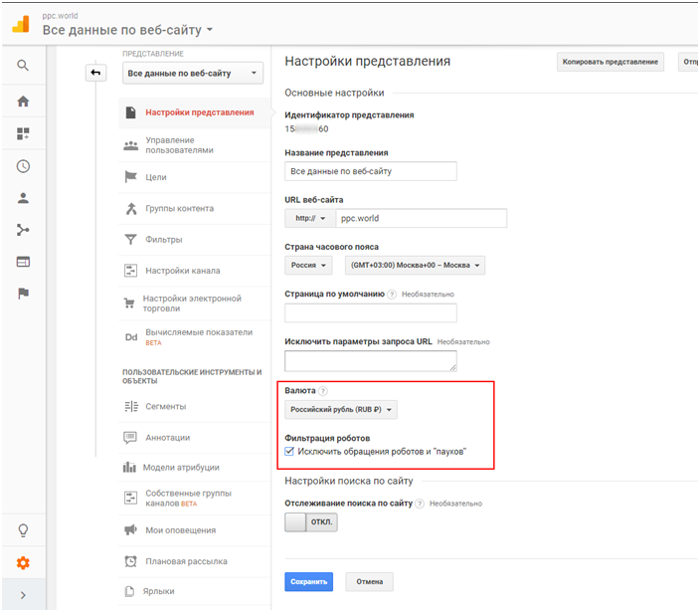This screenshot has width=700, height=612.
Task: Open the view selector dropdown under ПРЕДСТАВЛЕНИЕ
Action: (193, 73)
